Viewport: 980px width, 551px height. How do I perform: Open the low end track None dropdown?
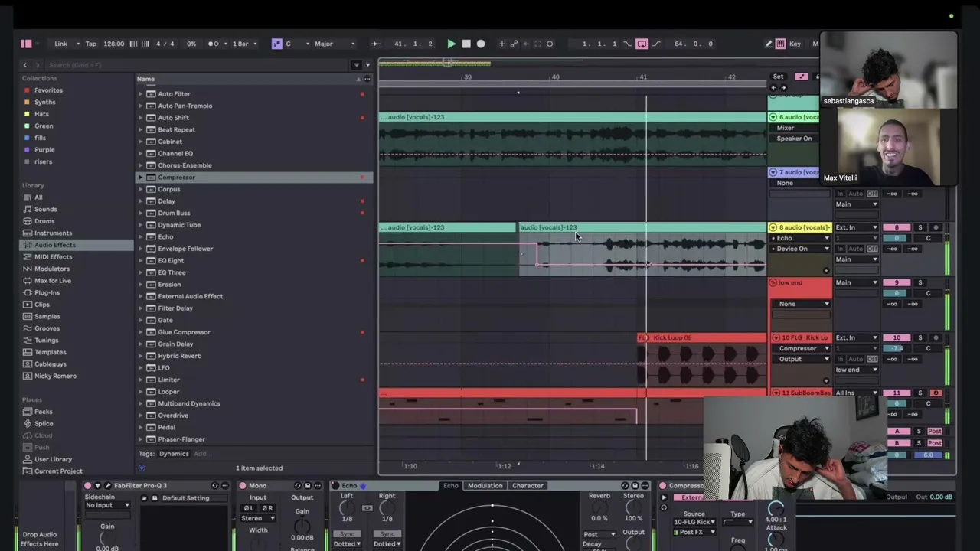[x=802, y=304]
